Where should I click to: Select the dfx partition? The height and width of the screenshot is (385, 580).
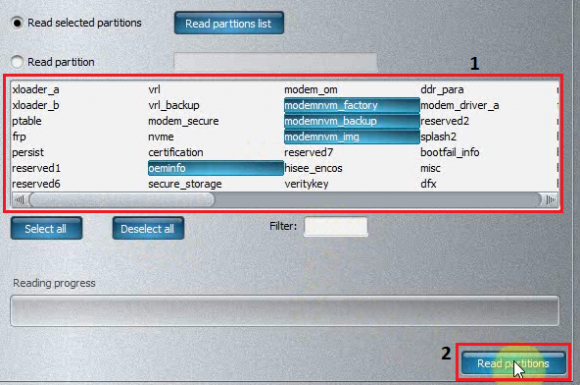pyautogui.click(x=428, y=184)
